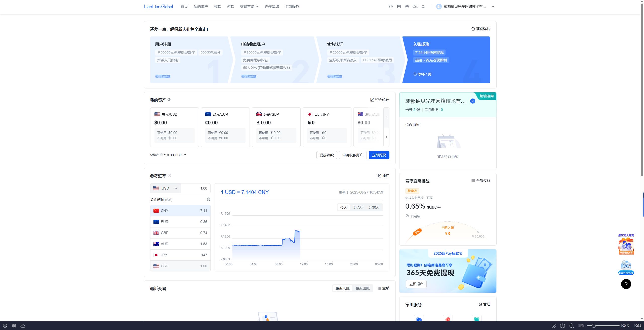Click the mirror flip icon in bottom bar
644x330 pixels.
point(562,326)
